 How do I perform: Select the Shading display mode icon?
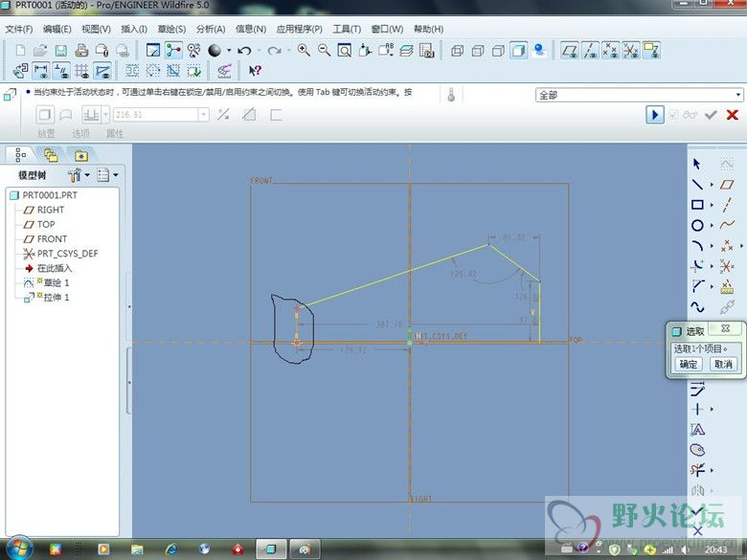[x=519, y=51]
